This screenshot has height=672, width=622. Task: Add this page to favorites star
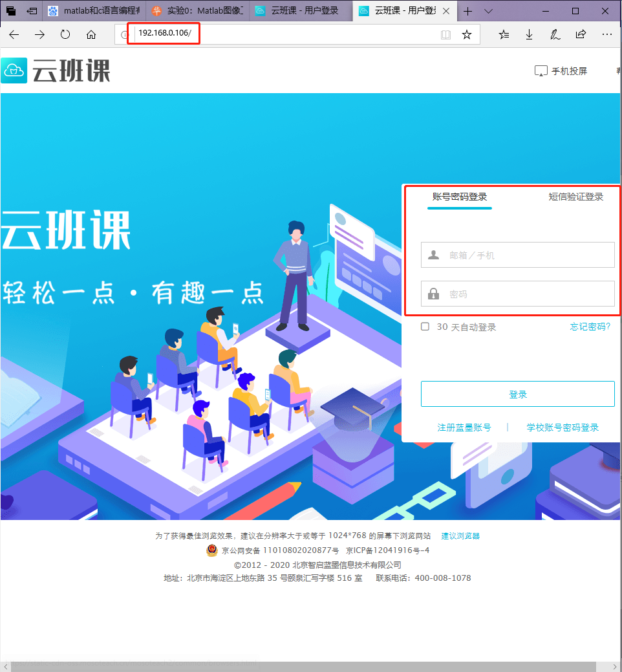click(467, 35)
